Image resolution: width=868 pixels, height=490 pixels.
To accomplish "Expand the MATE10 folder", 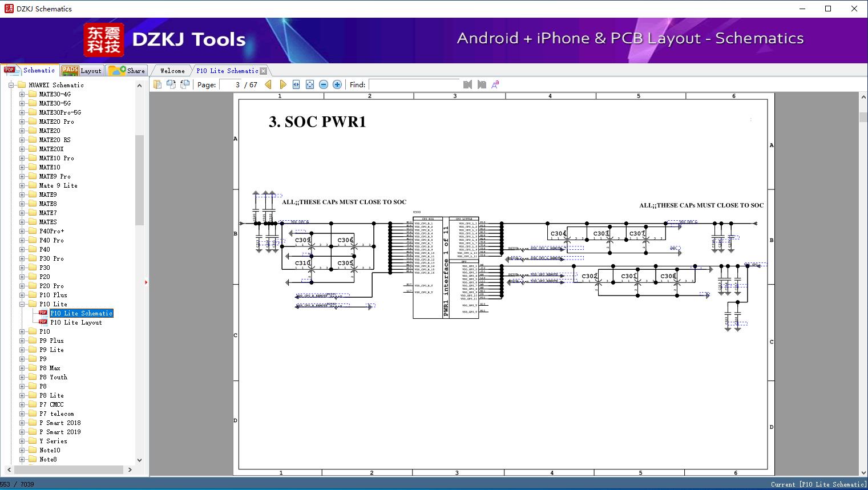I will [x=22, y=167].
